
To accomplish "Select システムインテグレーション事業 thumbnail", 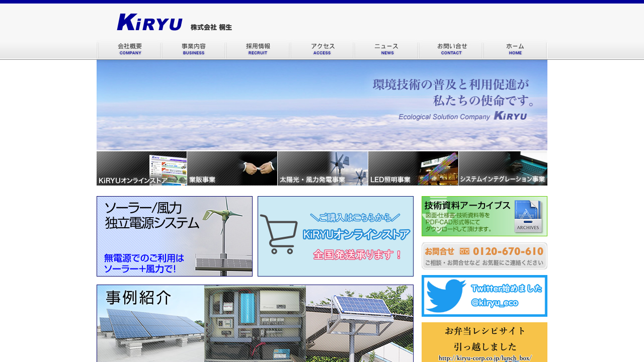I will [503, 168].
